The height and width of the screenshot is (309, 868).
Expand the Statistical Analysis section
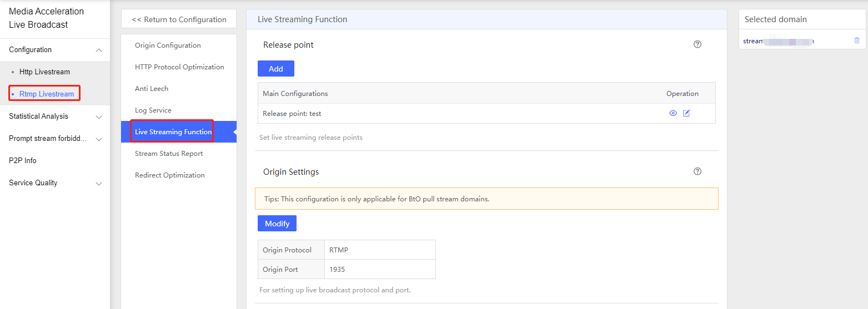(x=99, y=116)
